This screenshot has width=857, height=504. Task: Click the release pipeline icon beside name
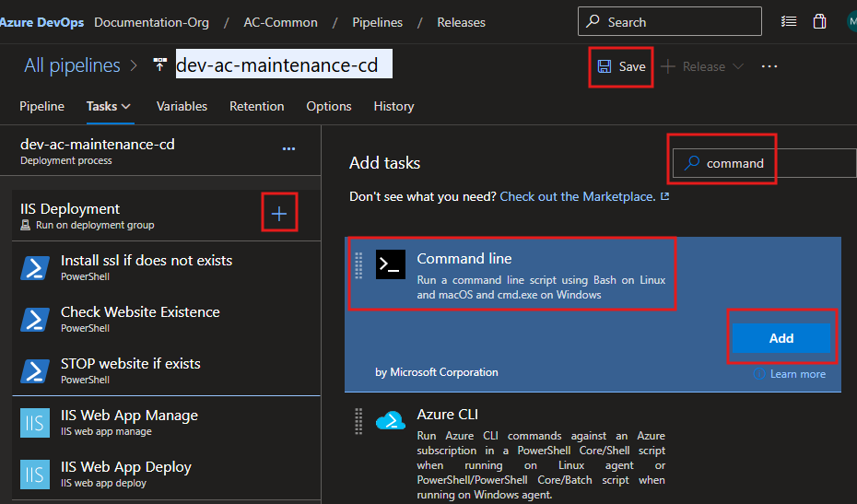pos(159,64)
